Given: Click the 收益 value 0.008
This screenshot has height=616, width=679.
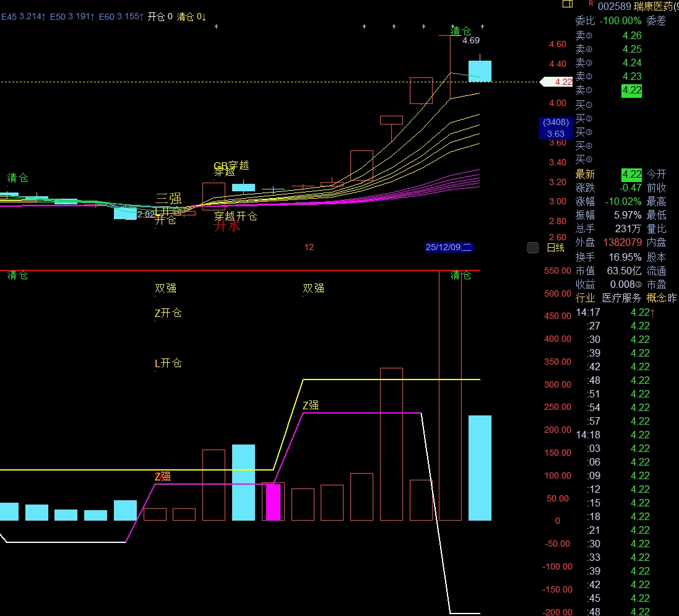Looking at the screenshot, I should 626,284.
